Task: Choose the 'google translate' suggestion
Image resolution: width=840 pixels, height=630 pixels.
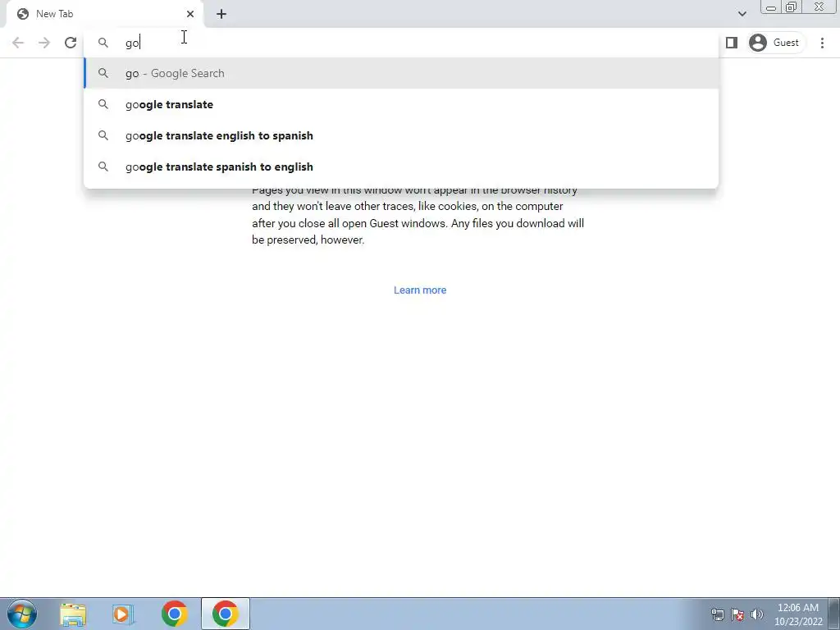Action: (400, 104)
